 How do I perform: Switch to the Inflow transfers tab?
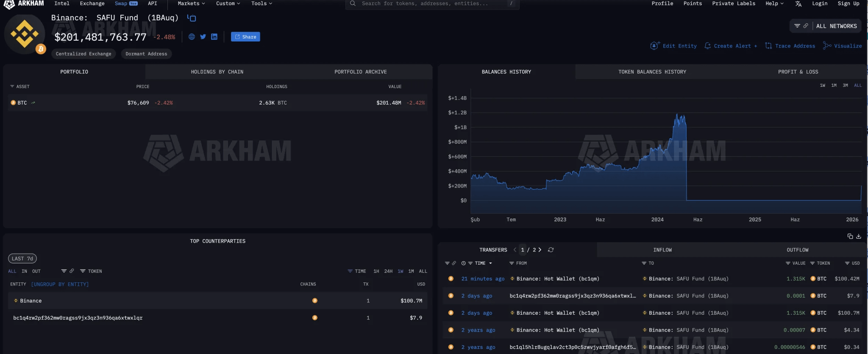tap(662, 250)
